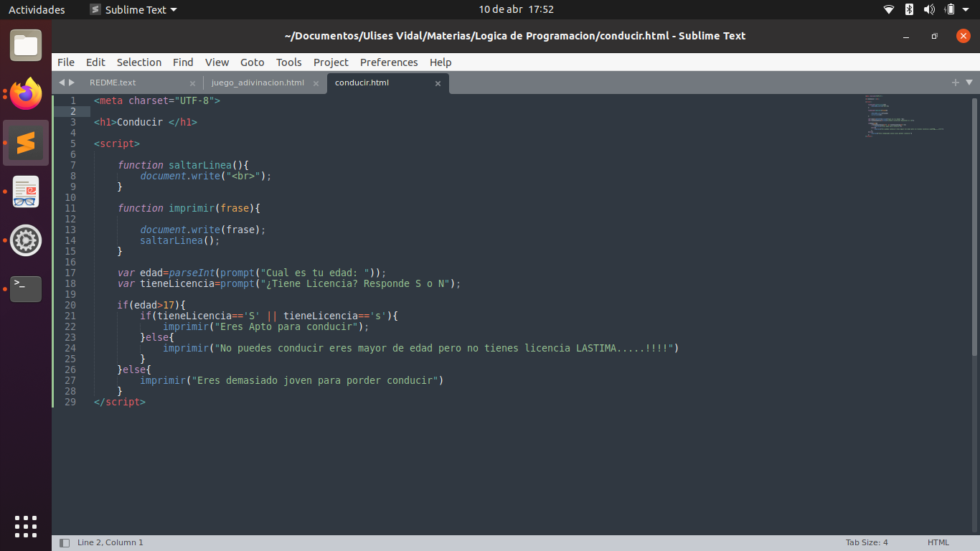Open the gear-shaped dock application

(26, 240)
